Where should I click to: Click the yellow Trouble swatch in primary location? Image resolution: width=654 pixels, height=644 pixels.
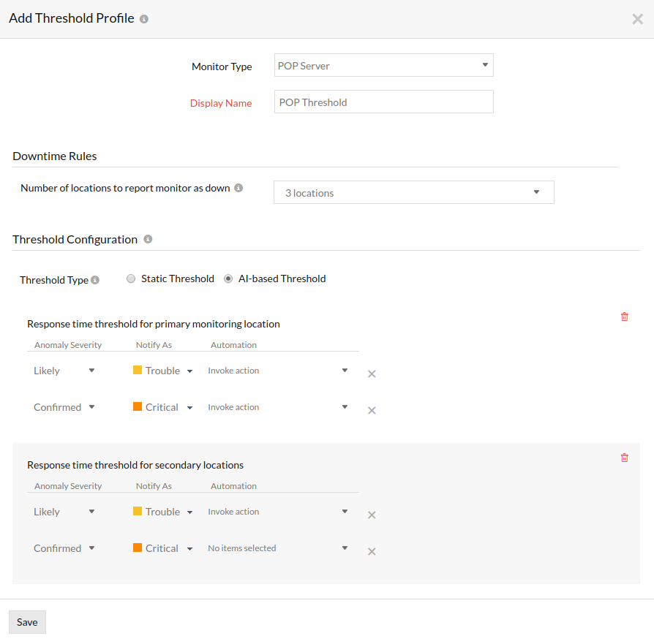138,371
